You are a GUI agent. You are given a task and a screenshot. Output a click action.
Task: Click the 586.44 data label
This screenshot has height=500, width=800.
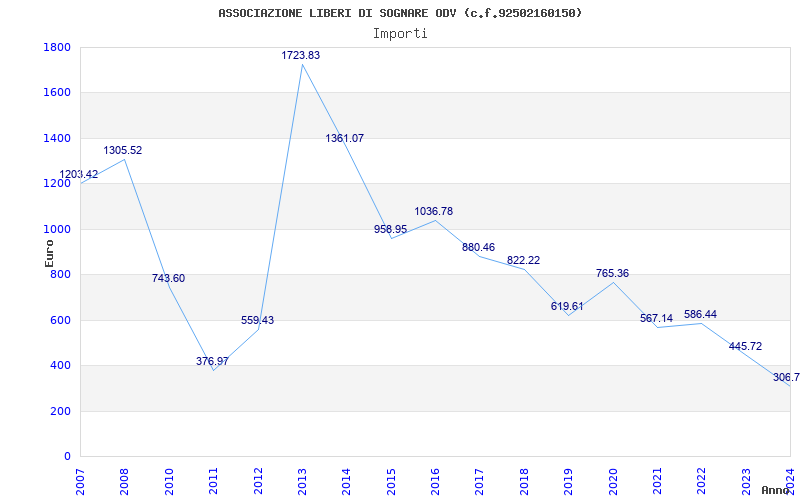(x=701, y=314)
